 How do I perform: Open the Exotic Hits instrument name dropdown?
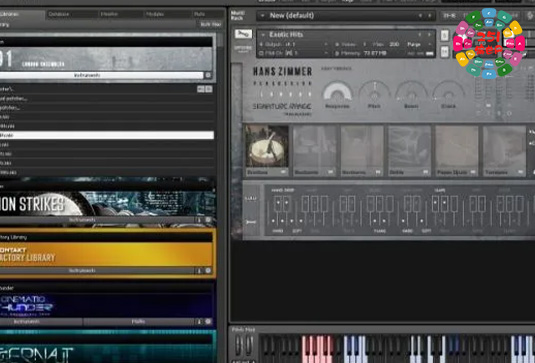pyautogui.click(x=263, y=35)
